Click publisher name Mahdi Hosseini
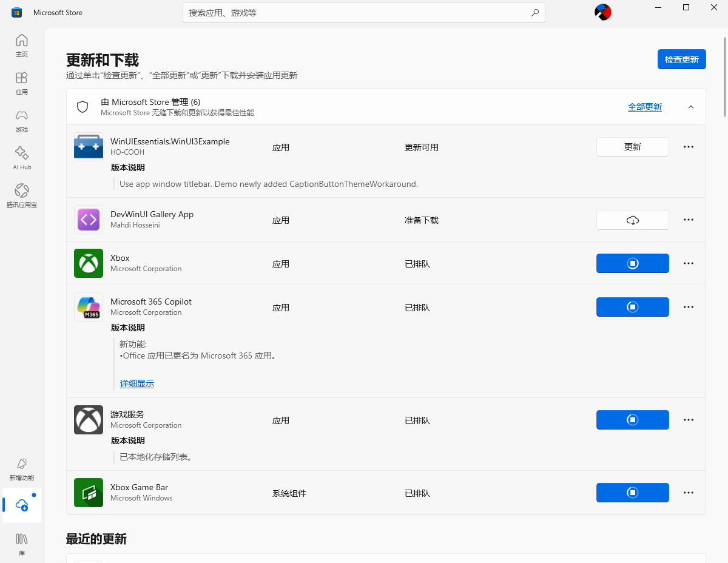 136,225
